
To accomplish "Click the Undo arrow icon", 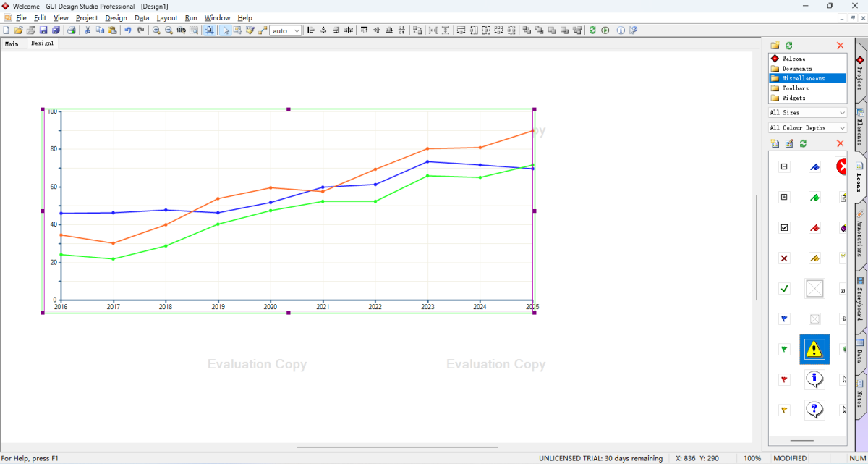I will (x=128, y=30).
